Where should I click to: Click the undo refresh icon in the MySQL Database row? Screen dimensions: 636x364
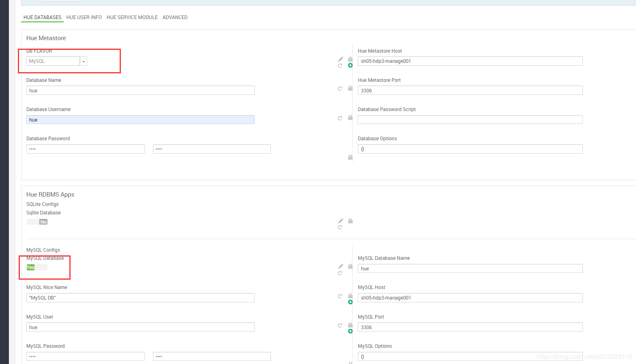340,273
